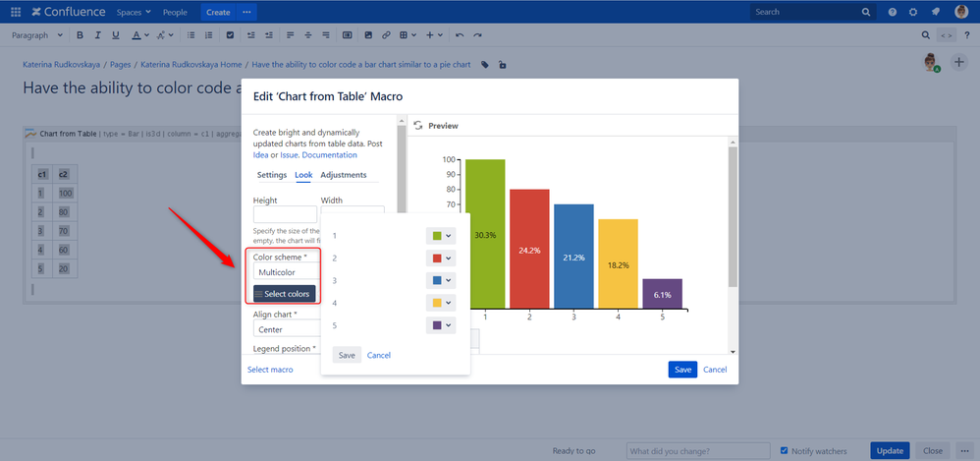Insert an image or file
The width and height of the screenshot is (980, 461).
pyautogui.click(x=368, y=35)
